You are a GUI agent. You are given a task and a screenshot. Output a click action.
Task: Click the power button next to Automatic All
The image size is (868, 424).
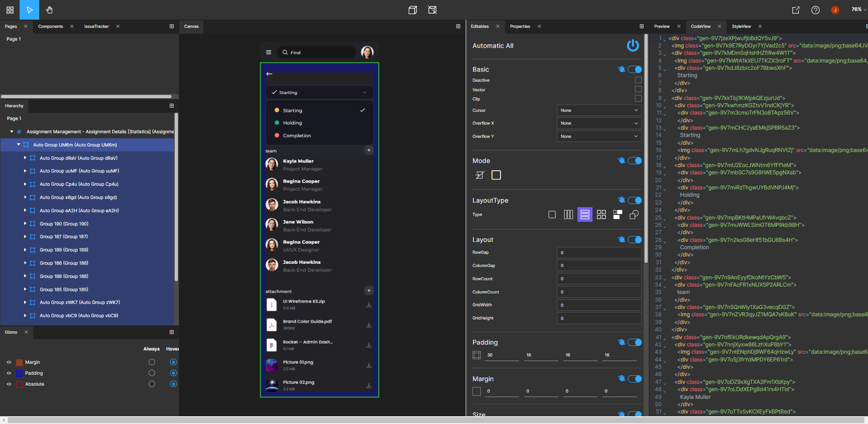pos(633,46)
